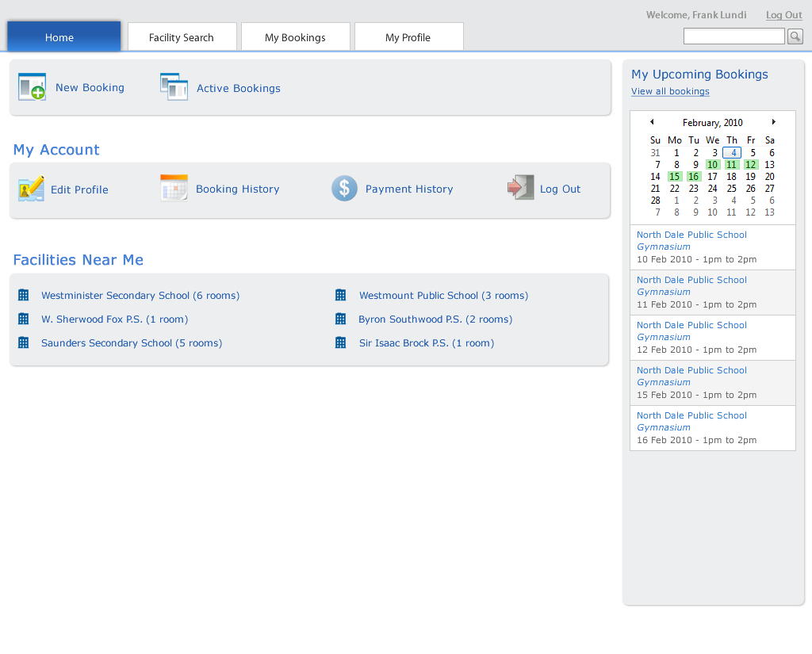
Task: Open the Booking History calendar icon
Action: [x=174, y=188]
